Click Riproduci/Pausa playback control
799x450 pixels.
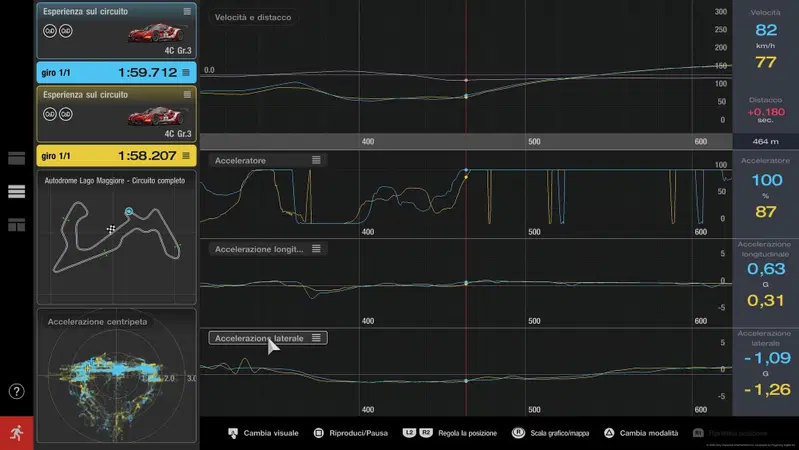(350, 433)
